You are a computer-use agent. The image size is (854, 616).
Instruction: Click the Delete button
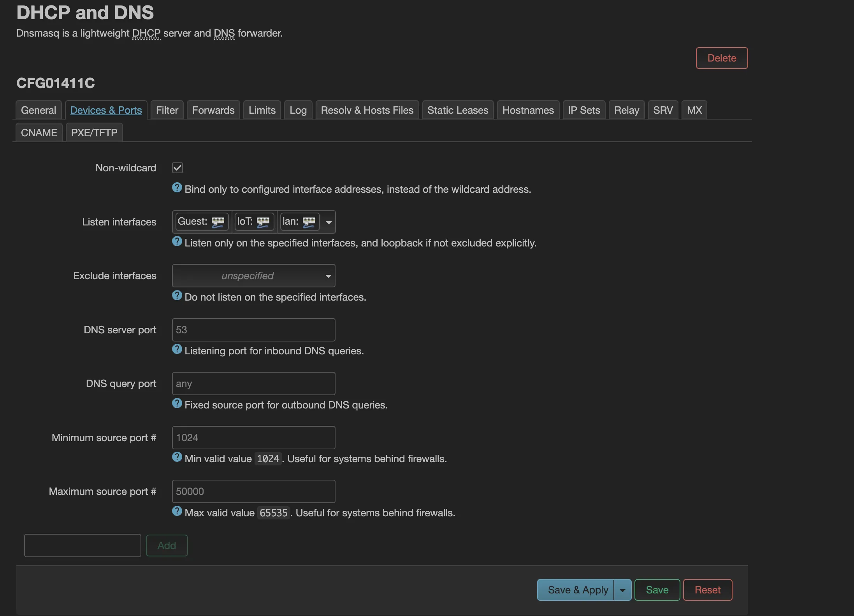click(x=721, y=58)
